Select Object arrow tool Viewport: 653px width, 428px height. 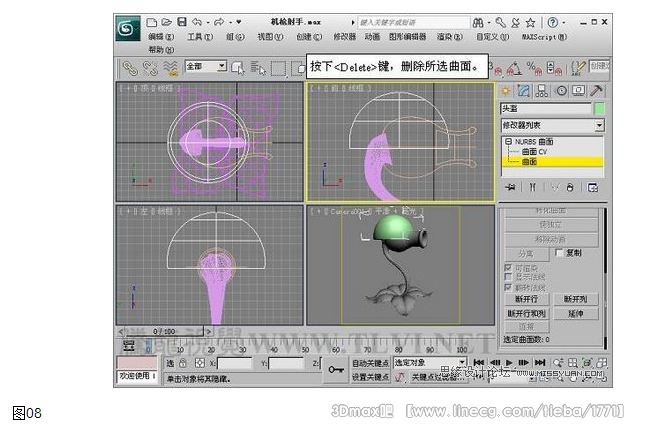(x=238, y=68)
